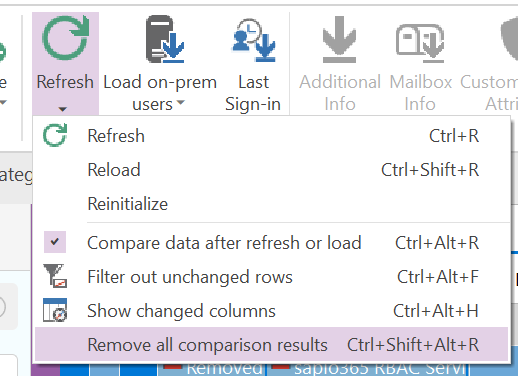
Task: Click the Last Sign-in button label
Action: (253, 93)
